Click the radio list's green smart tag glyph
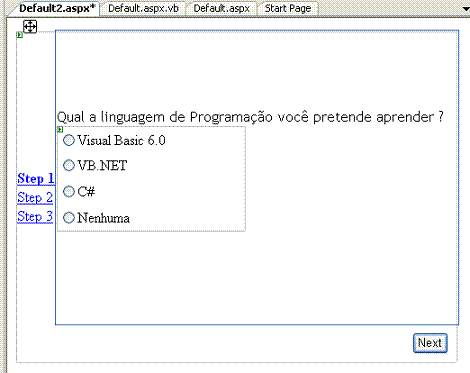The width and height of the screenshot is (470, 373). (x=60, y=130)
